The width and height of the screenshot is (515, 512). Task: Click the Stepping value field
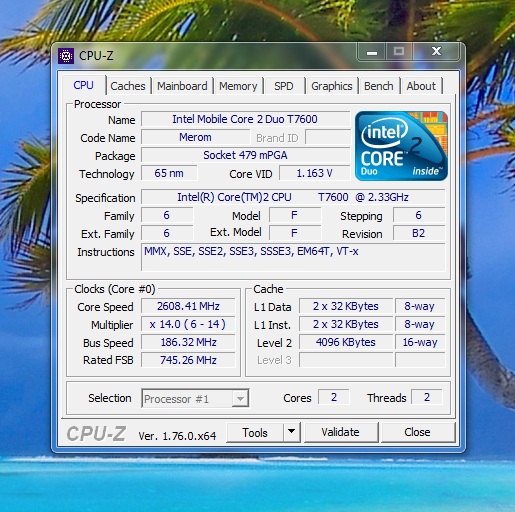pos(419,215)
